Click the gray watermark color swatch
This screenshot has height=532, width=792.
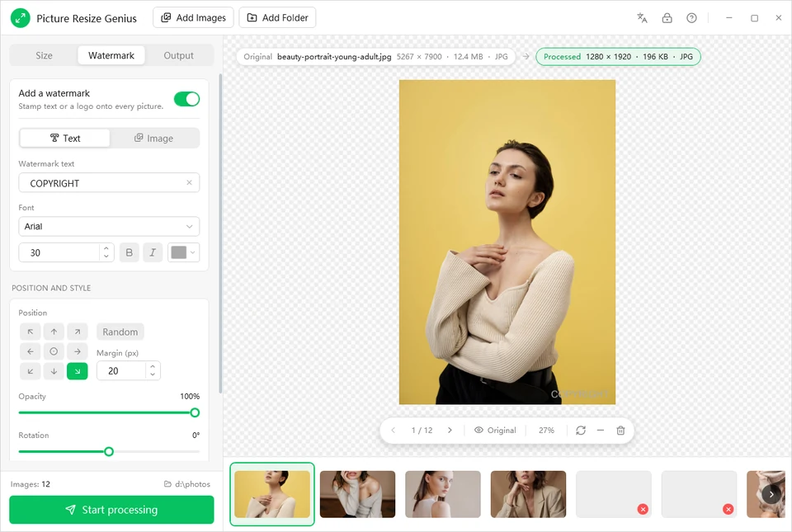click(178, 252)
